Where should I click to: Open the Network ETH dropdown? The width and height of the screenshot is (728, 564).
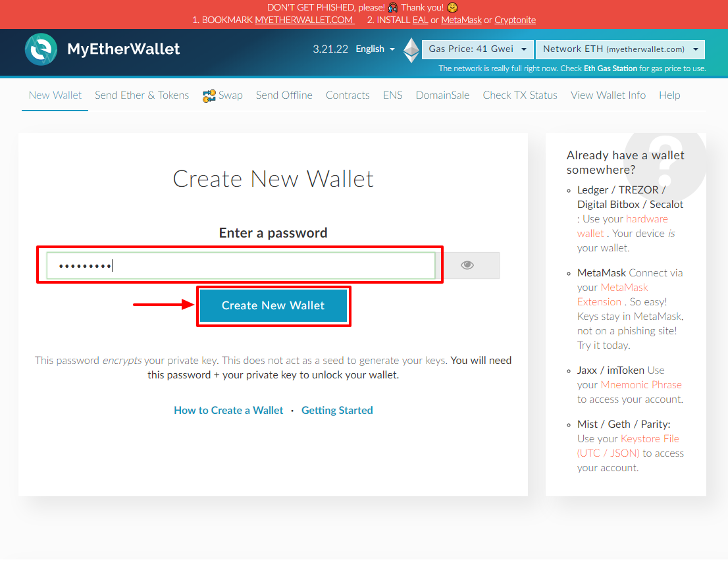click(620, 49)
